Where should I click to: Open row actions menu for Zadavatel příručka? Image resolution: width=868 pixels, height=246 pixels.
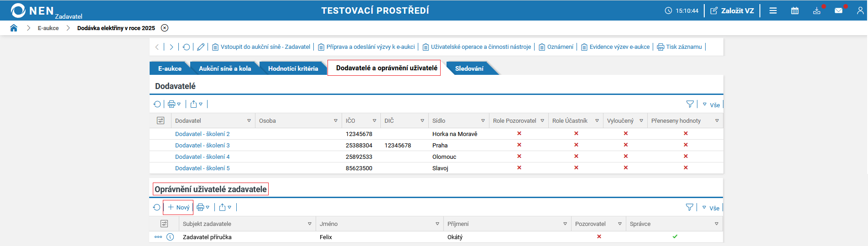pyautogui.click(x=158, y=237)
